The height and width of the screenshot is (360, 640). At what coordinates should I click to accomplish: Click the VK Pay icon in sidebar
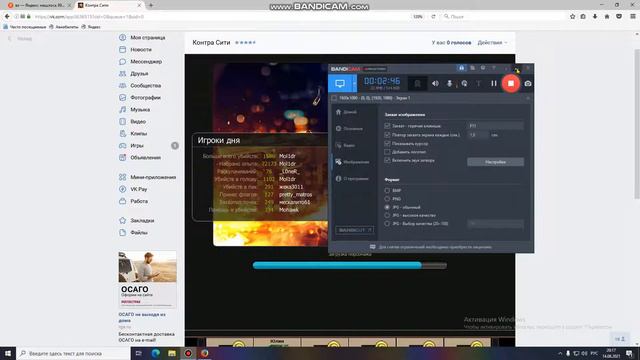click(122, 189)
